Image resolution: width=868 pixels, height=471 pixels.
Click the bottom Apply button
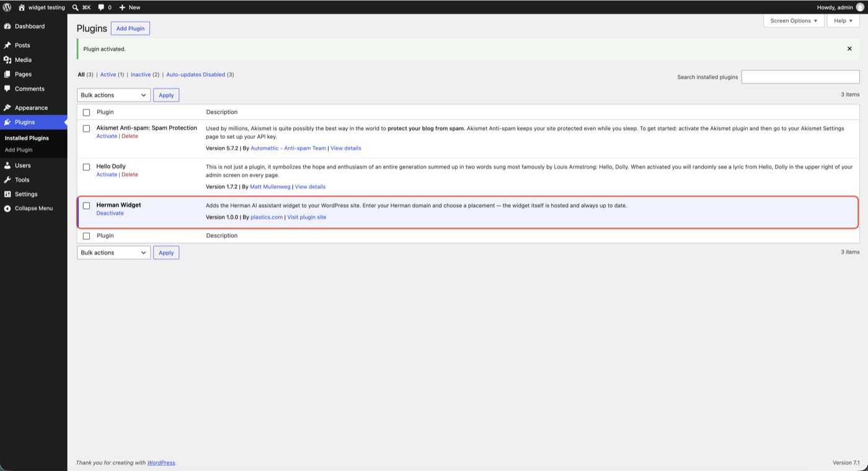(x=166, y=252)
